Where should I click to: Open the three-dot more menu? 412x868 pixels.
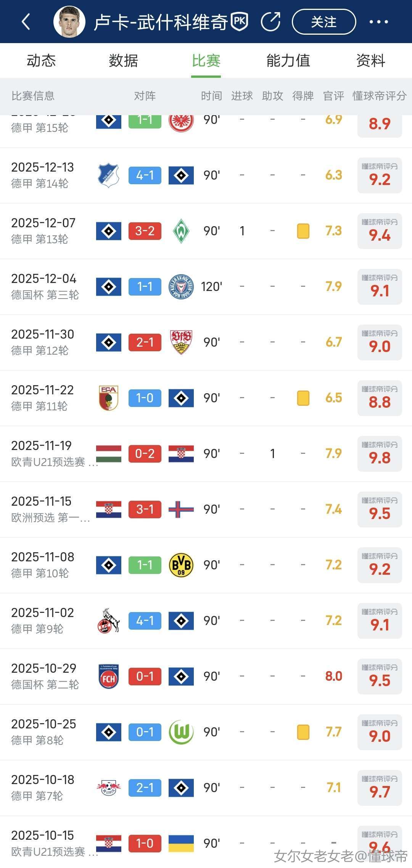click(378, 22)
